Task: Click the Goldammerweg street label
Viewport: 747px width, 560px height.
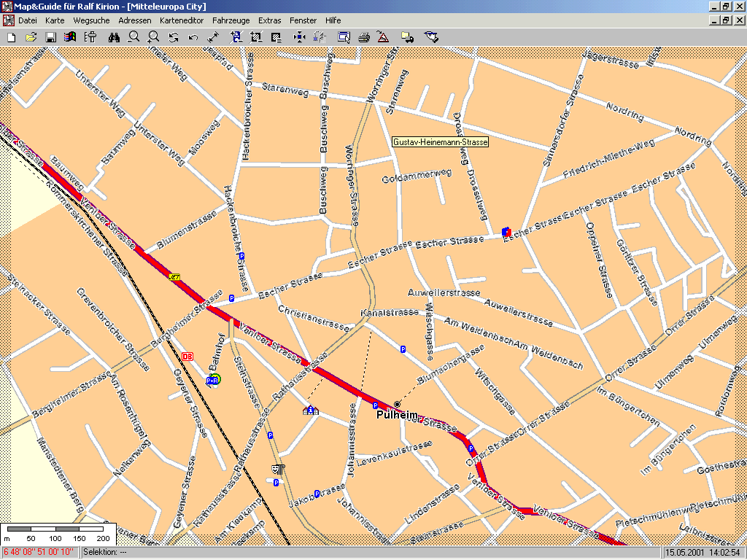Action: tap(417, 176)
